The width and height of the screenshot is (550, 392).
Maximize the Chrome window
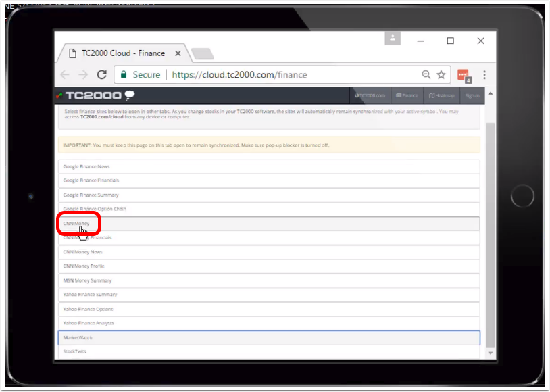[451, 41]
